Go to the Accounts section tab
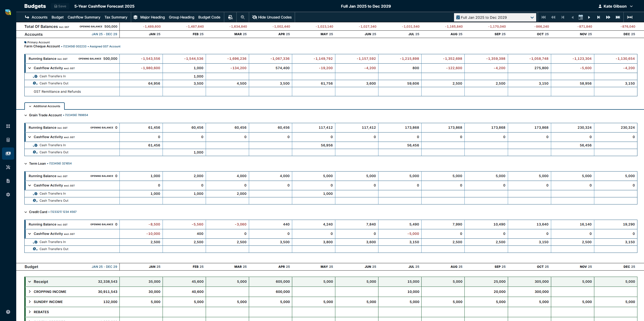 (x=39, y=17)
